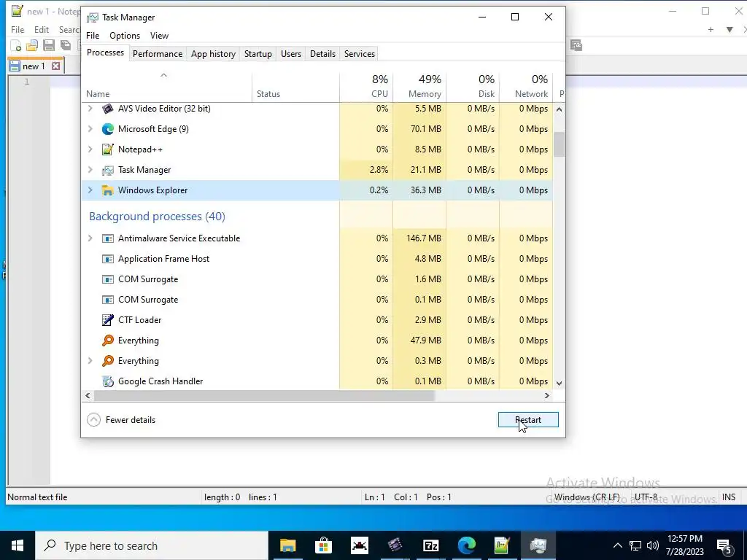Screen dimensions: 747x560
Task: Click UTF-8 encoding in Notepad++ status bar
Action: (646, 497)
